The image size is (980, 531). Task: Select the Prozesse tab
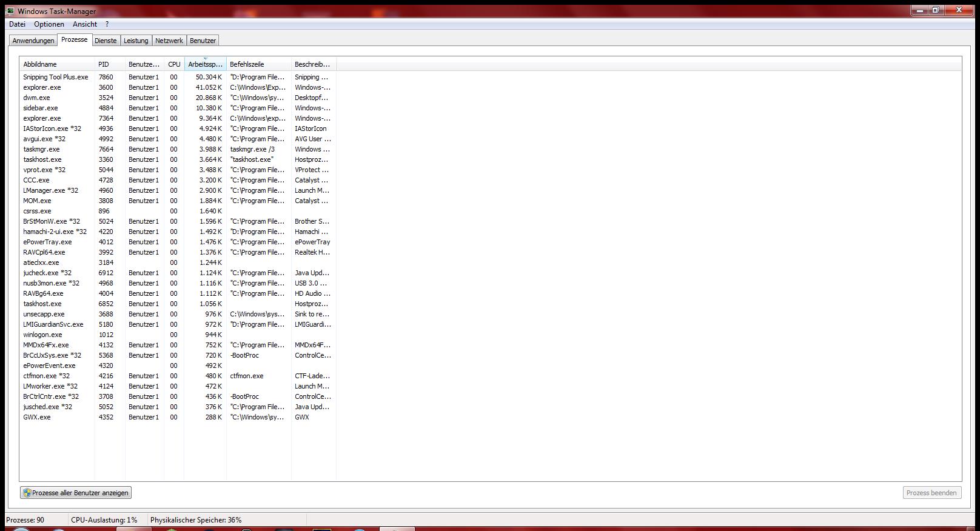(x=75, y=39)
